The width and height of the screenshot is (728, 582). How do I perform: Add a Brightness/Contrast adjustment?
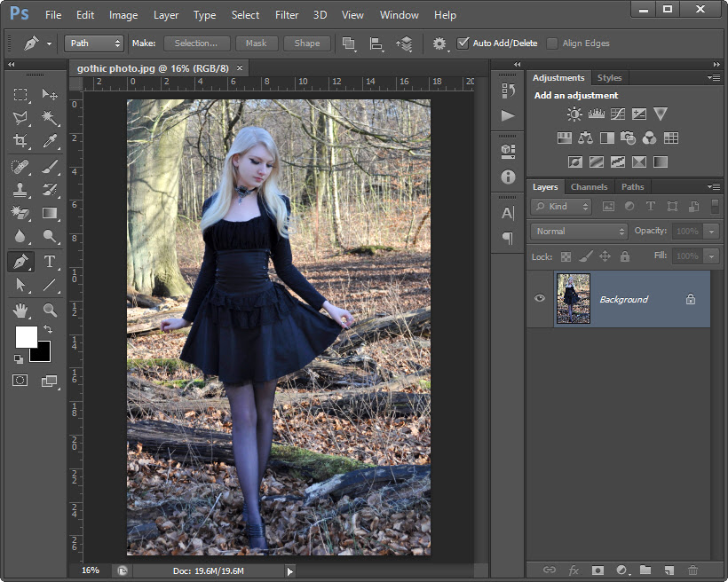[x=574, y=114]
